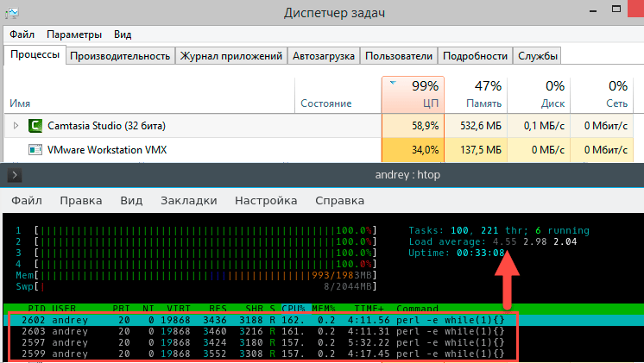Sort by the Диск 0% column header
The height and width of the screenshot is (363, 644).
coord(539,95)
